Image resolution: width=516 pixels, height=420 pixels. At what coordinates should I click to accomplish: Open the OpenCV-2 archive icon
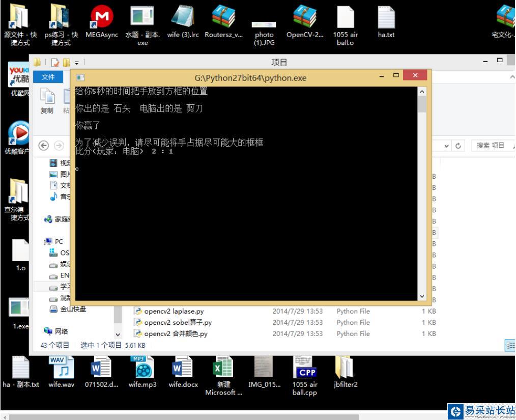[x=305, y=16]
